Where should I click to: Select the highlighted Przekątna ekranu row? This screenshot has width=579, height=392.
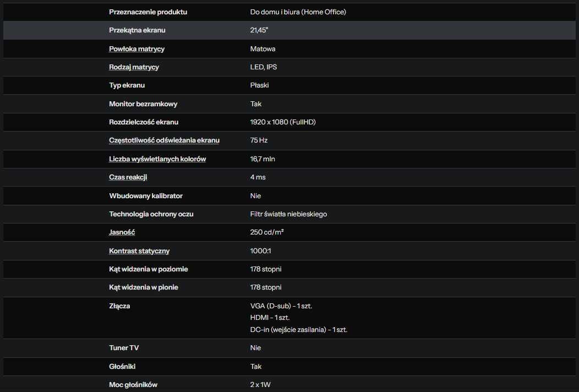[x=289, y=30]
